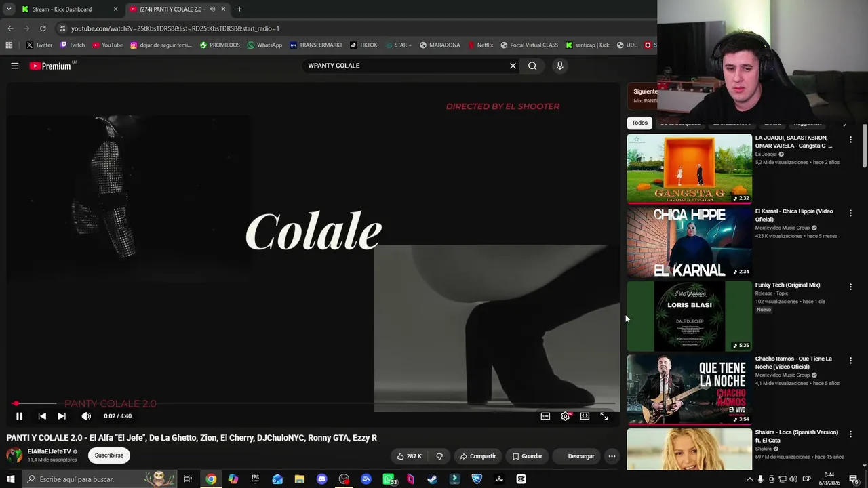
Task: Show hidden system tray icons
Action: click(x=749, y=479)
